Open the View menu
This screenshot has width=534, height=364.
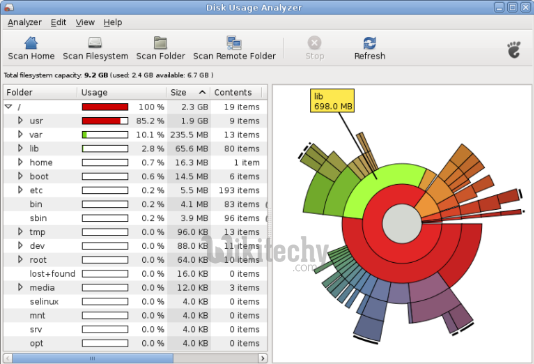click(85, 22)
